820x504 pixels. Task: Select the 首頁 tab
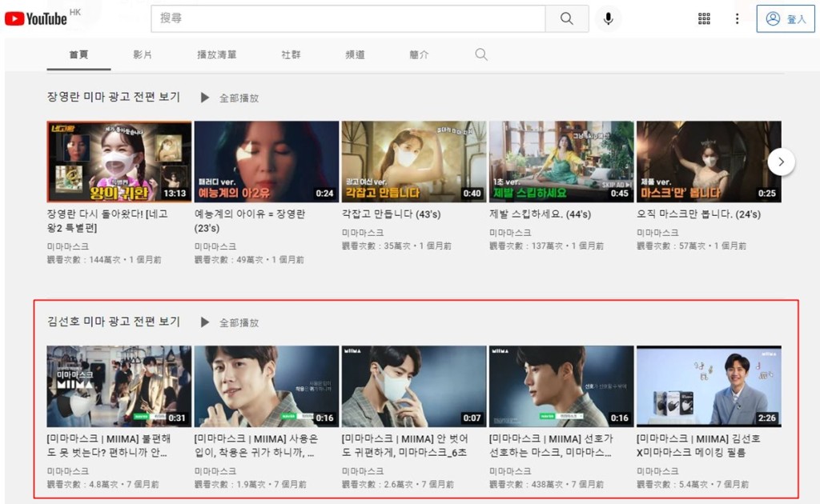point(78,54)
